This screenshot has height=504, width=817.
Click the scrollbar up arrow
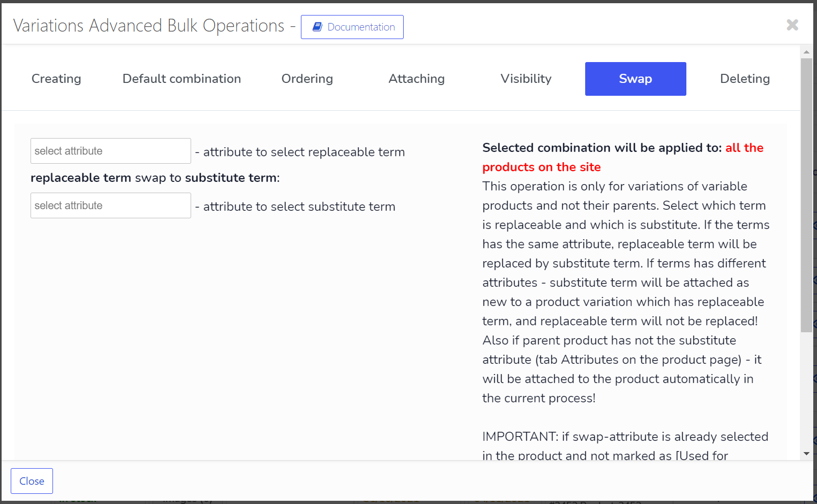pyautogui.click(x=806, y=52)
